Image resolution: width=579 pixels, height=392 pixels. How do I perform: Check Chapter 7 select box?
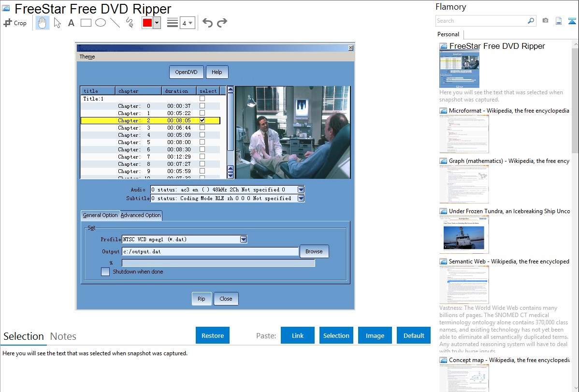tap(202, 157)
